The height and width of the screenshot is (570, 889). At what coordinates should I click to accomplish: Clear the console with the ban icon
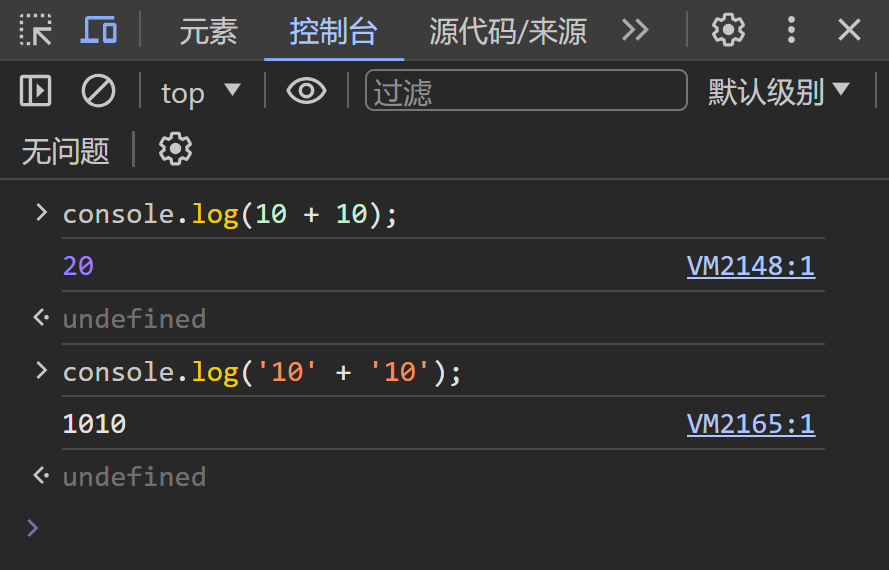[98, 92]
